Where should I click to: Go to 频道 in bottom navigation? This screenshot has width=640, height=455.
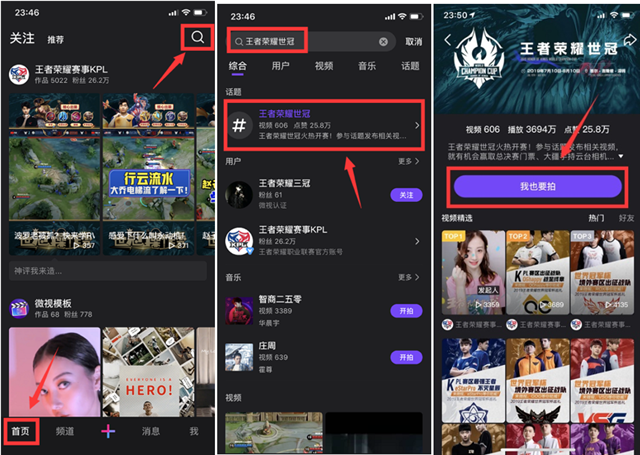click(x=65, y=431)
